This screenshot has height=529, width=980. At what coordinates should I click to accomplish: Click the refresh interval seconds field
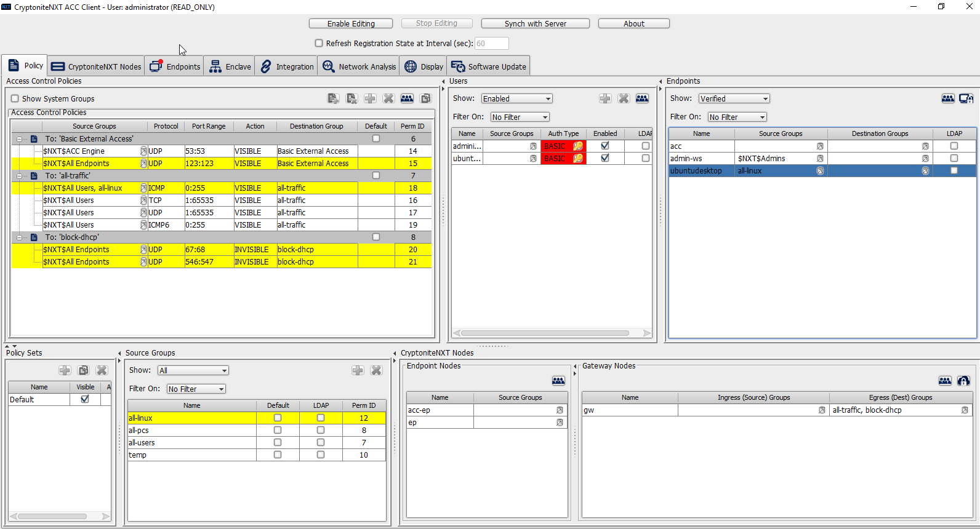click(491, 43)
